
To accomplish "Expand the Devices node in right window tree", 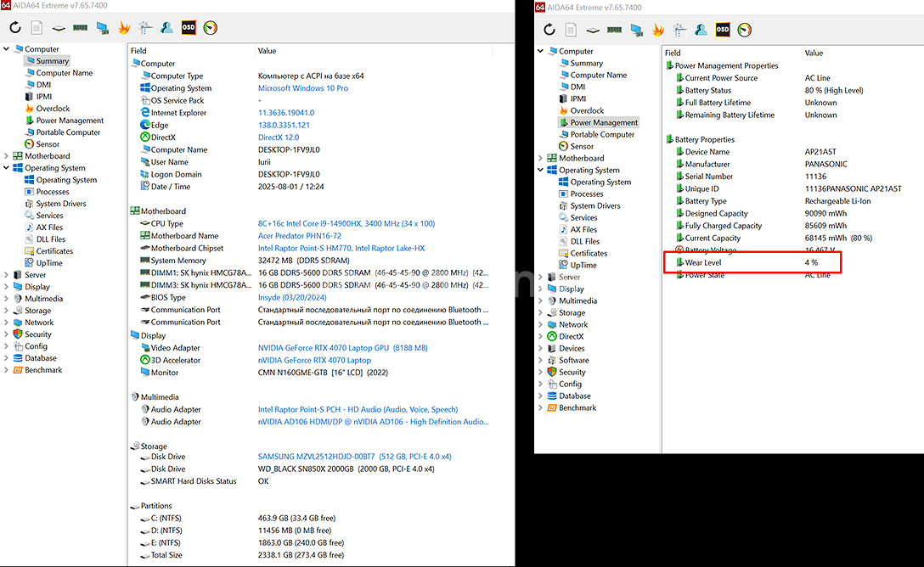I will [x=540, y=348].
